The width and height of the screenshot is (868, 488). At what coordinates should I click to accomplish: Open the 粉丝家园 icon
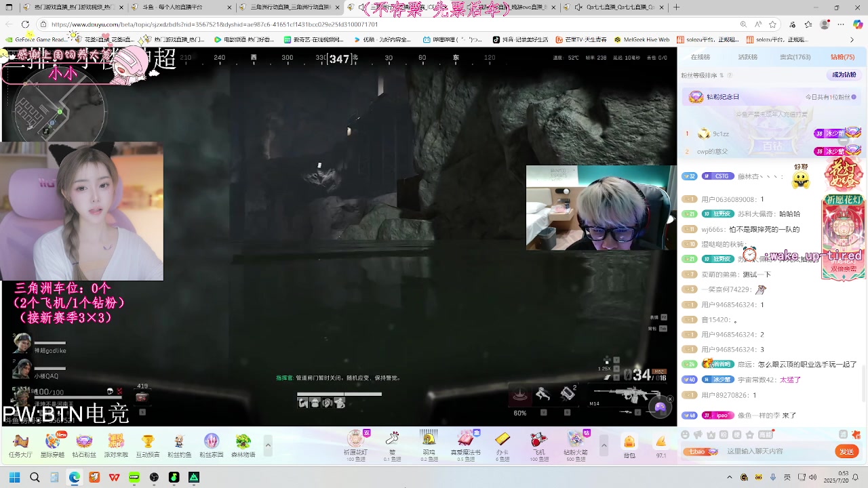pyautogui.click(x=212, y=445)
